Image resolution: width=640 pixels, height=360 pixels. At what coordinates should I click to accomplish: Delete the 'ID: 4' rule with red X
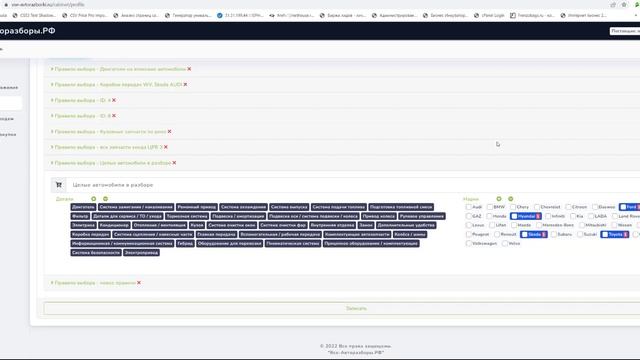[x=114, y=100]
